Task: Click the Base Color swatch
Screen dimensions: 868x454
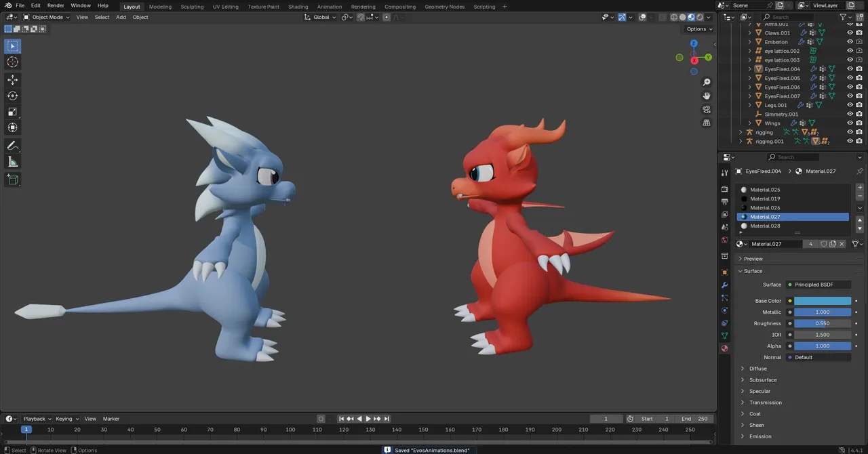Action: tap(823, 301)
